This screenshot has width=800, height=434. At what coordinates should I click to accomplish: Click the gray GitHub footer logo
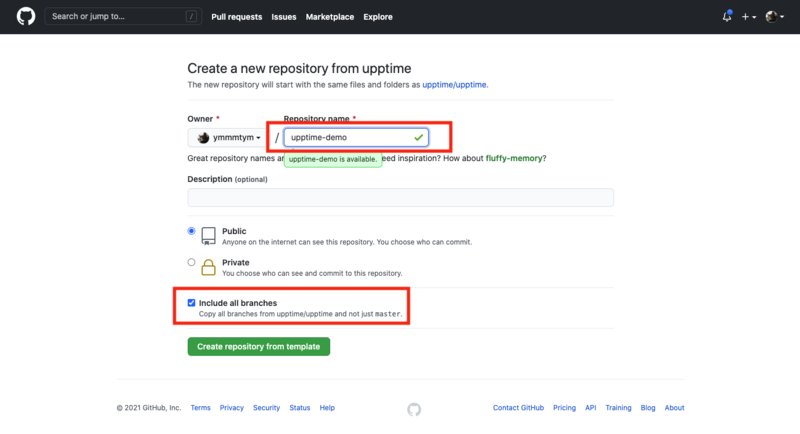414,409
